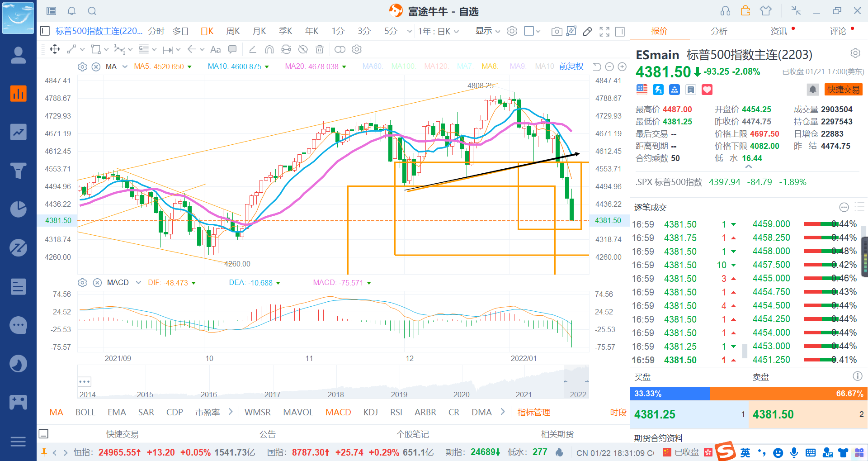Click the 快捷交易 quick trade button
The height and width of the screenshot is (461, 868).
[843, 90]
